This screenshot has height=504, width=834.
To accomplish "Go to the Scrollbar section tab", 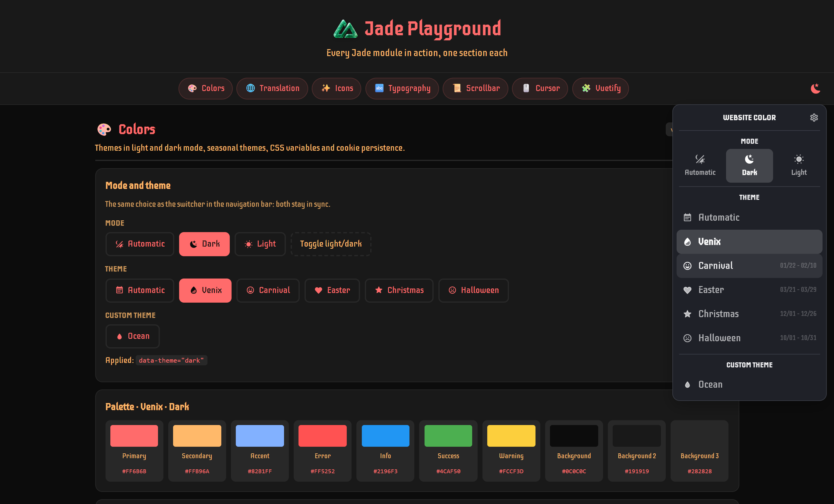I will pyautogui.click(x=475, y=88).
